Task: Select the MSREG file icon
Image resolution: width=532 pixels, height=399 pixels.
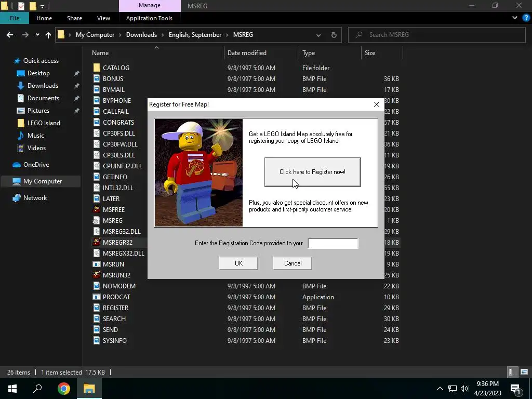Action: tap(97, 220)
